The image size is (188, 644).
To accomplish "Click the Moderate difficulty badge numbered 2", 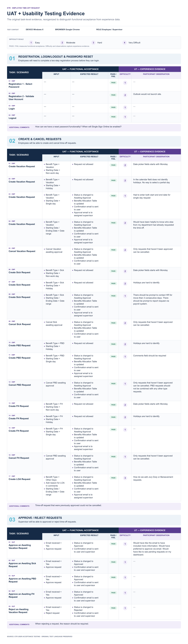I will click(x=62, y=43).
